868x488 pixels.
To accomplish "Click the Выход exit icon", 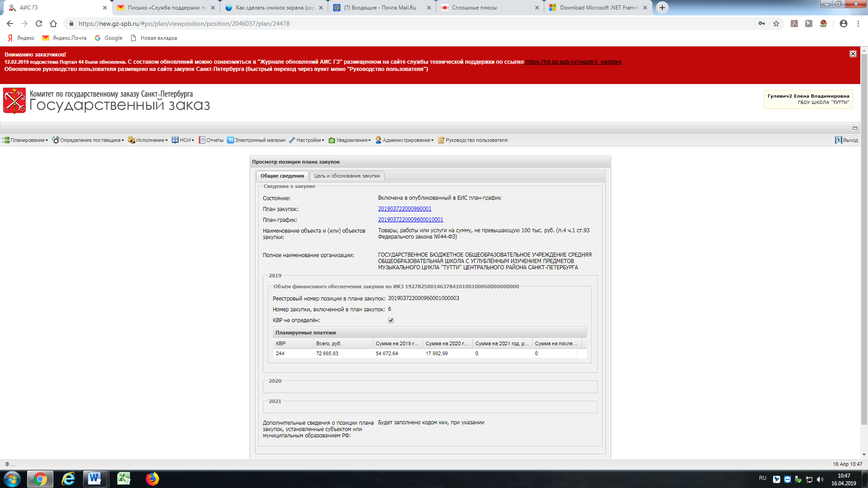I will tap(838, 140).
